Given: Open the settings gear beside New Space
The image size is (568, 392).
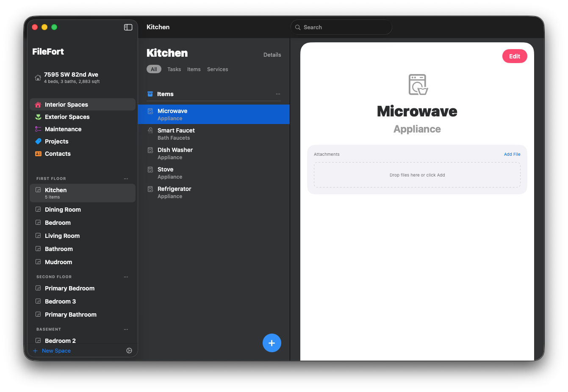Looking at the screenshot, I should (129, 350).
